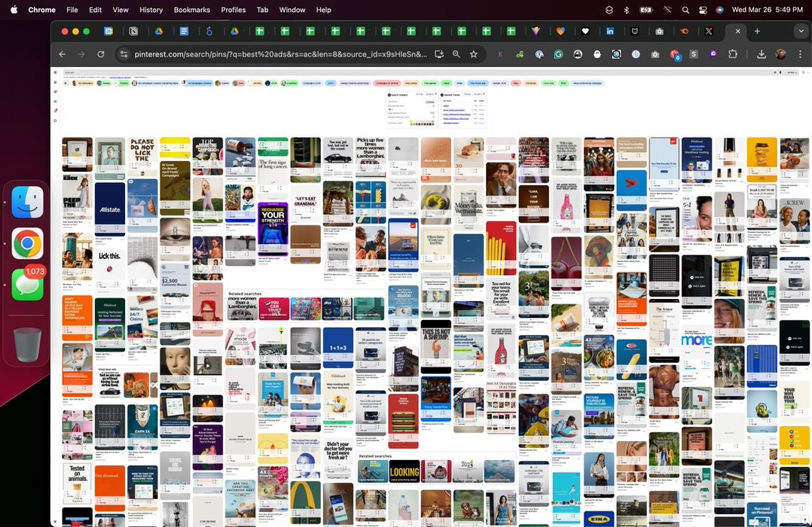Open the Profiles menu

tap(233, 9)
